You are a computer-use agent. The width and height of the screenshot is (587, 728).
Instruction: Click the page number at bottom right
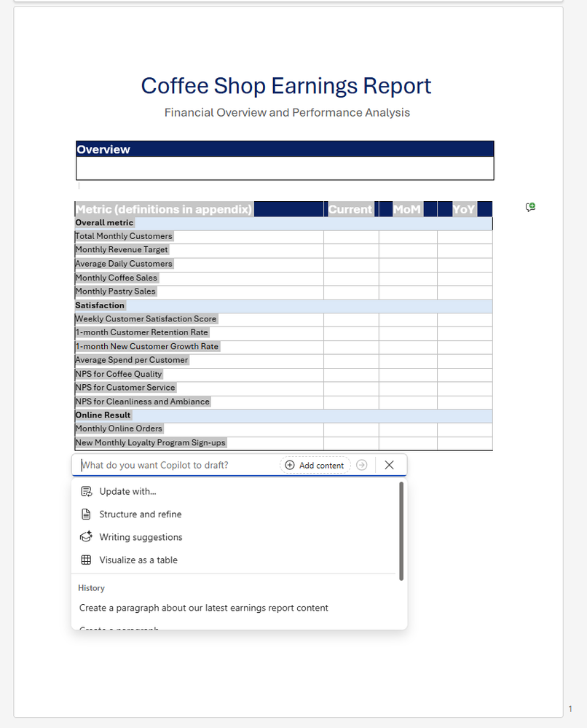pyautogui.click(x=570, y=708)
